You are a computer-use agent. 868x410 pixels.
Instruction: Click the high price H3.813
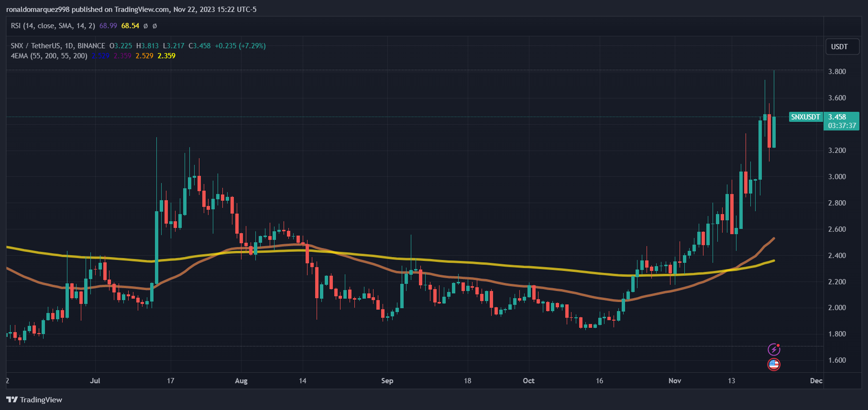[x=147, y=46]
